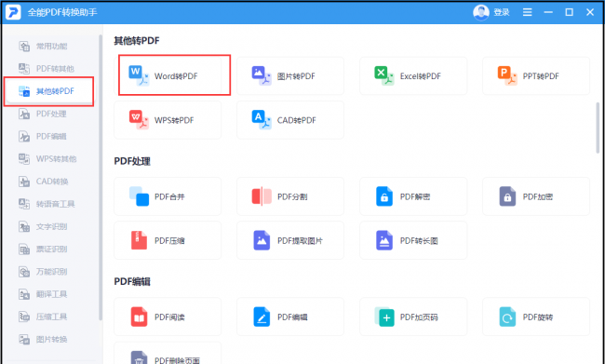
Task: Click the app logo in title bar
Action: [x=13, y=12]
